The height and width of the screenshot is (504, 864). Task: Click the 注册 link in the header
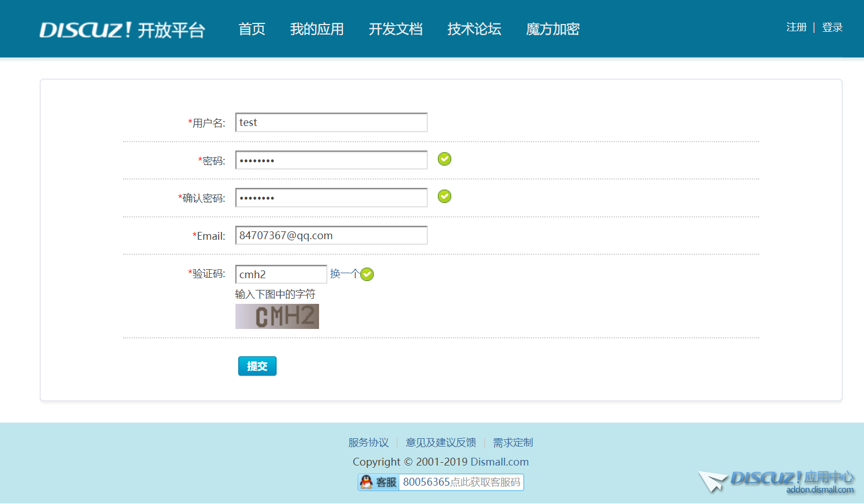click(x=796, y=27)
